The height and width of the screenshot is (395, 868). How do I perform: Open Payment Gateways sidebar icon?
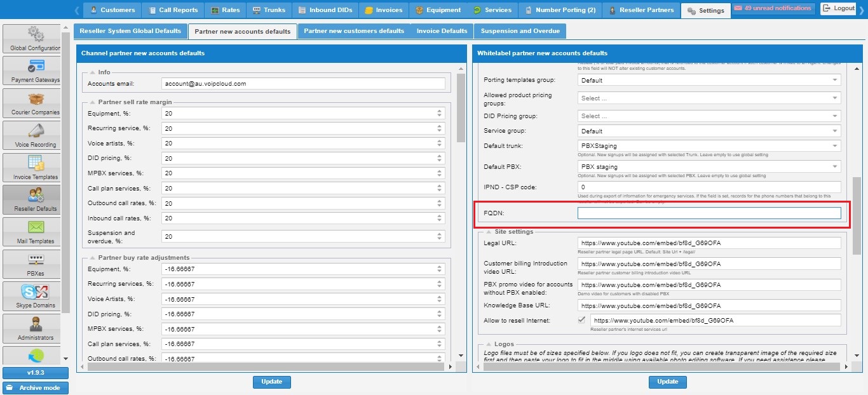[36, 67]
